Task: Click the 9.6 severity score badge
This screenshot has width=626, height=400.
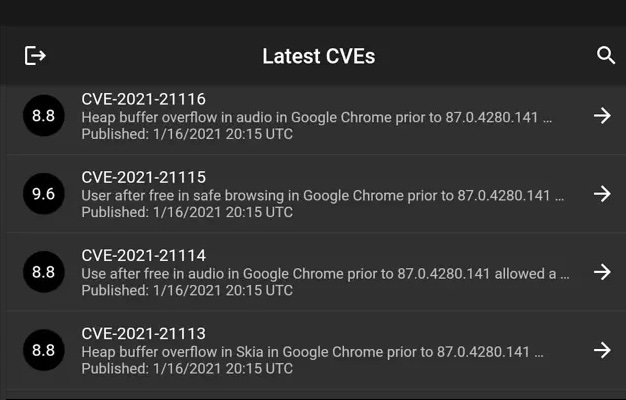Action: pos(43,194)
